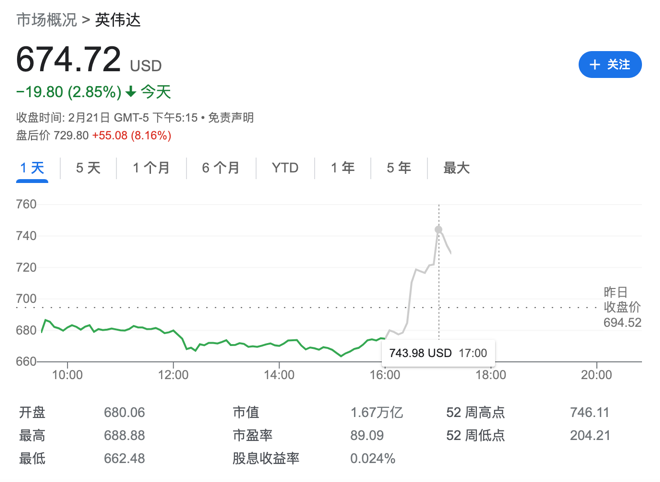Click the 英伟达 stock name

pyautogui.click(x=119, y=19)
